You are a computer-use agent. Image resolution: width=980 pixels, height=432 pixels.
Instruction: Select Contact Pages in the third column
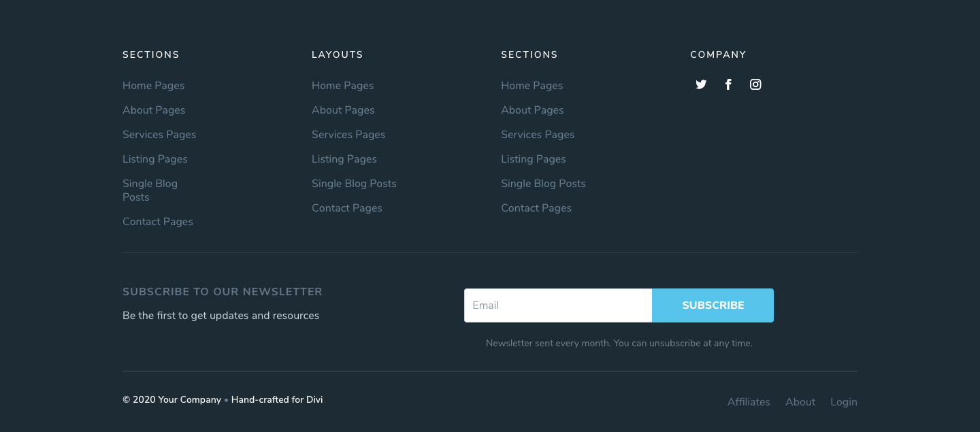[x=536, y=207]
